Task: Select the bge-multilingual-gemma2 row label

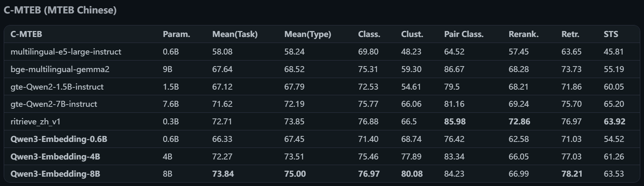Action: [x=60, y=69]
